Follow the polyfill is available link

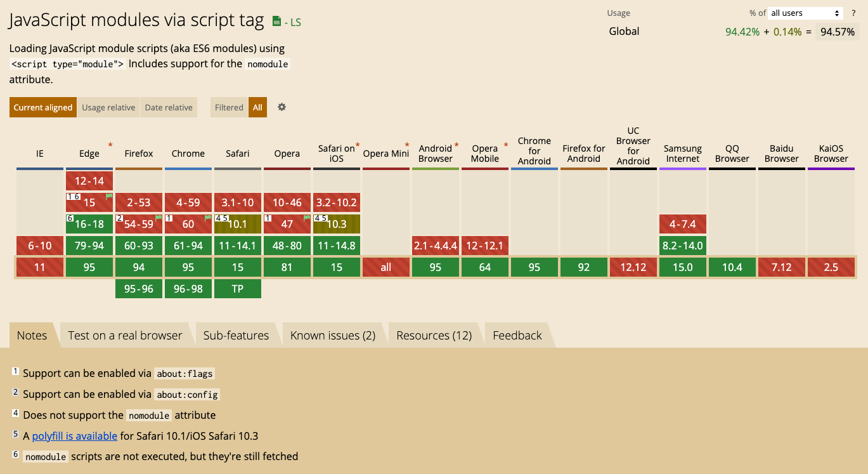[x=75, y=436]
